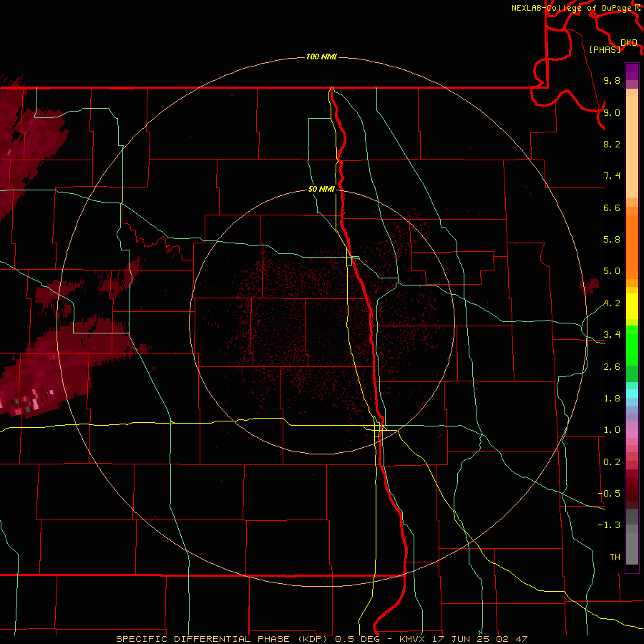The height and width of the screenshot is (644, 644).
Task: Click the 9.8 scale value
Action: pos(612,80)
